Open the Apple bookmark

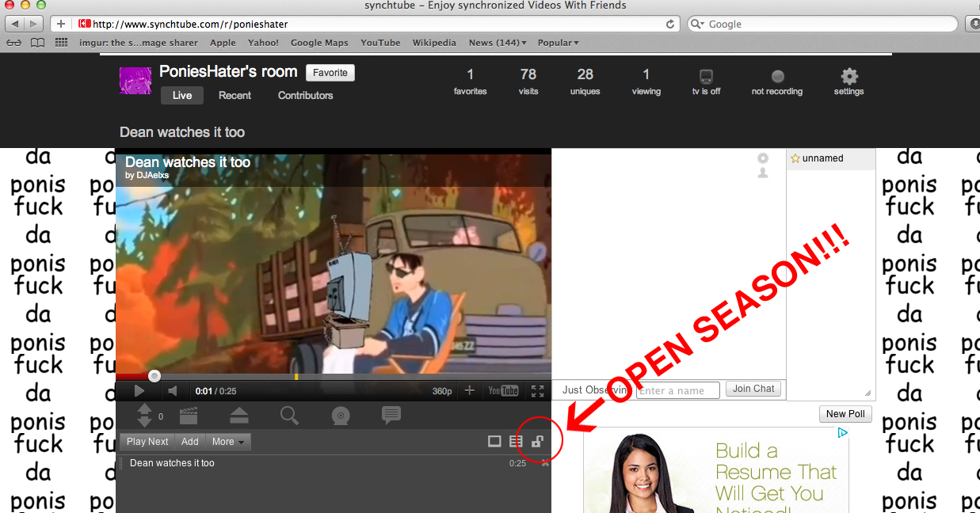(223, 43)
